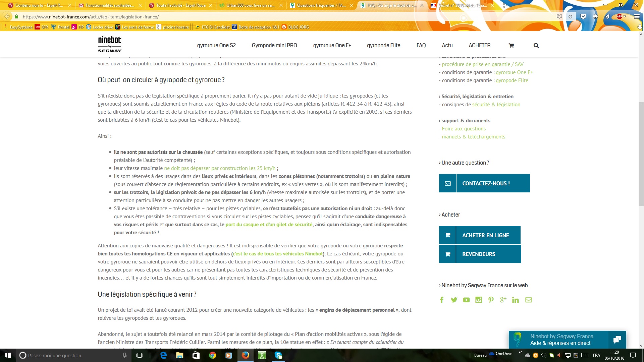Reload the page with refresh icon
644x362 pixels.
(570, 16)
